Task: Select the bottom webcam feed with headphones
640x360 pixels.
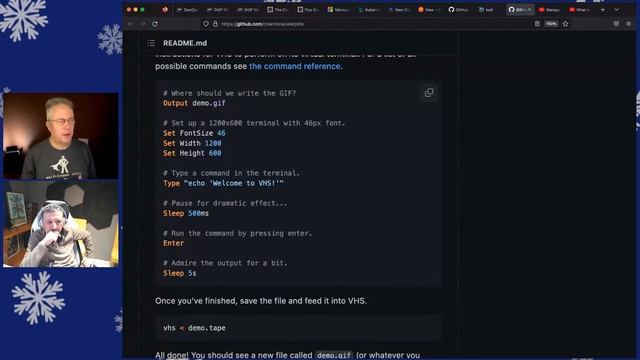Action: [61, 224]
